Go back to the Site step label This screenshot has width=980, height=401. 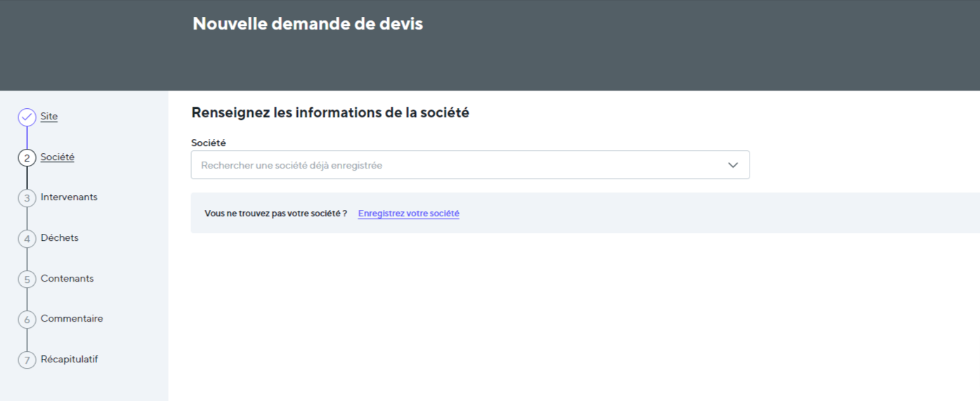point(49,117)
